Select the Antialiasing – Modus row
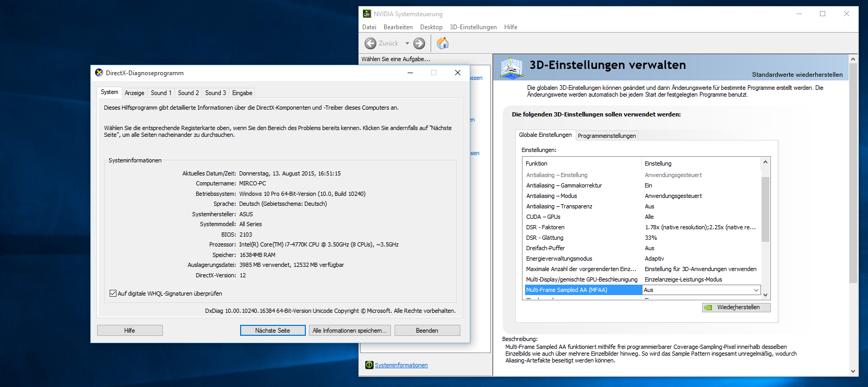 click(x=642, y=196)
